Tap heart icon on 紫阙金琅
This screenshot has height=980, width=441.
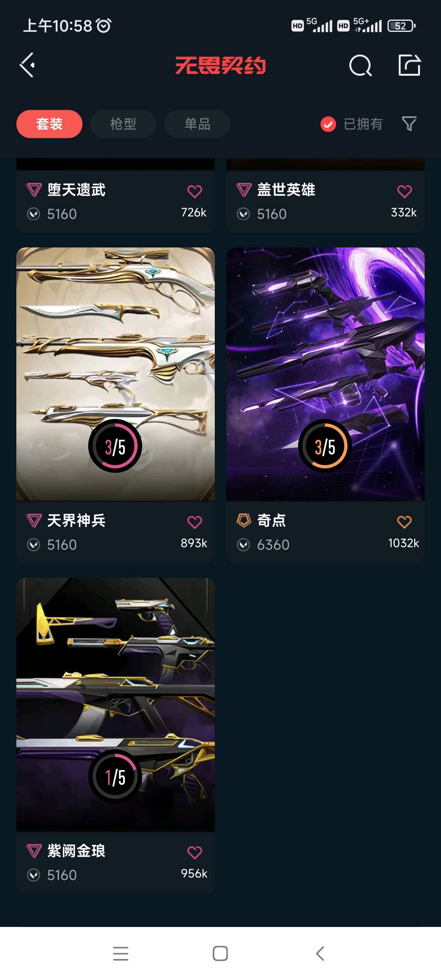(195, 852)
